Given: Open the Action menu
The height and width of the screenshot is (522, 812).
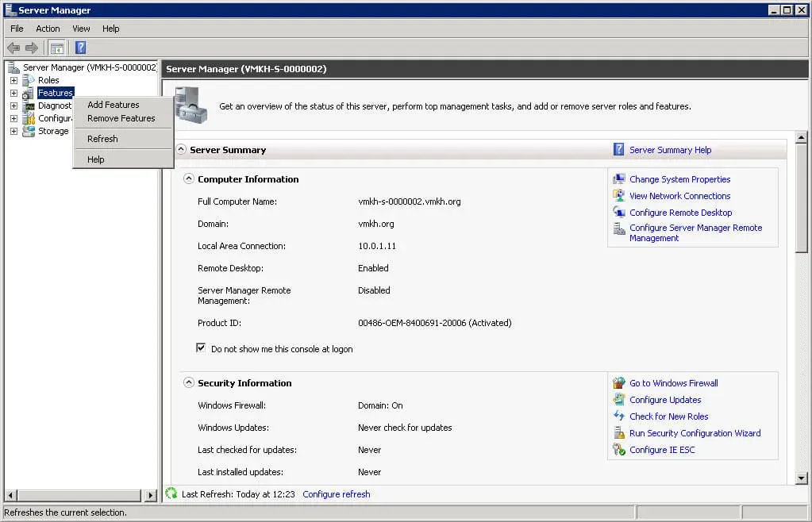Looking at the screenshot, I should (48, 29).
